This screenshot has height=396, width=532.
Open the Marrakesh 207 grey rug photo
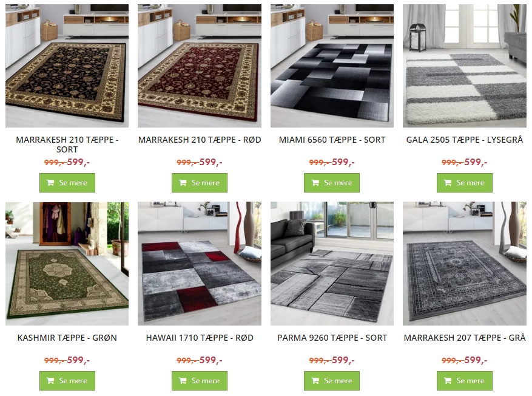pyautogui.click(x=465, y=264)
